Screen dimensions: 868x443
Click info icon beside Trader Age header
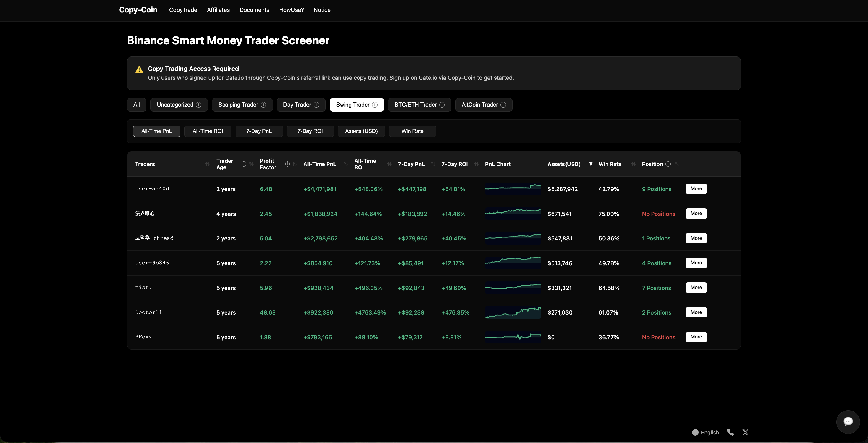(x=244, y=164)
